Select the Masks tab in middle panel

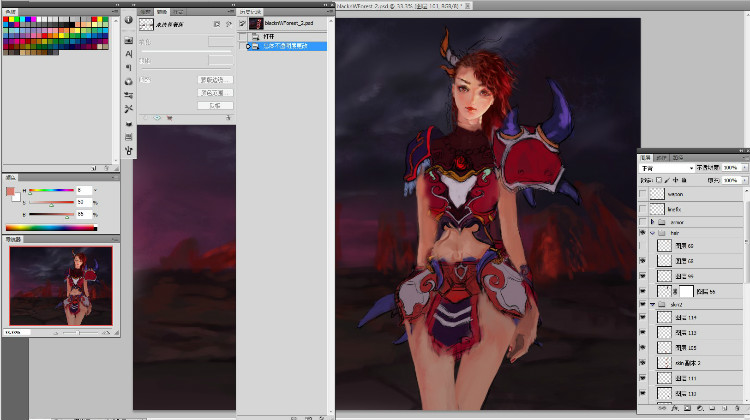click(x=162, y=11)
